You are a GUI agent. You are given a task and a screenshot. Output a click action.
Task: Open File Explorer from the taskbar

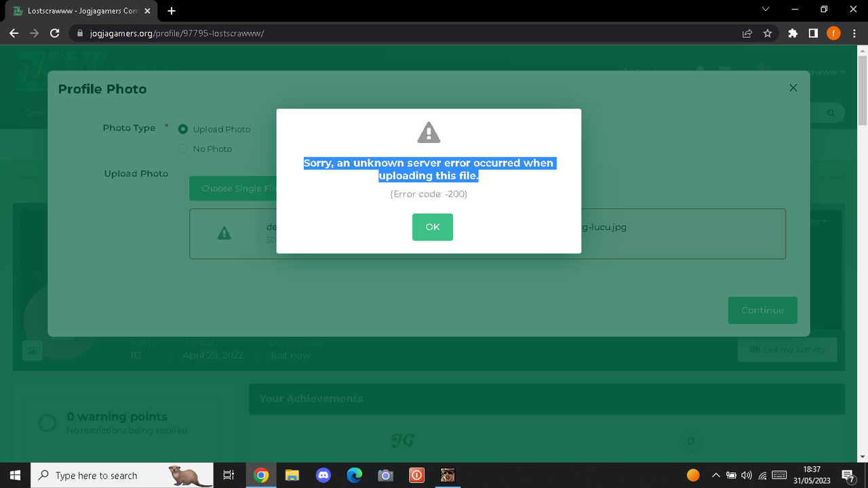tap(292, 475)
